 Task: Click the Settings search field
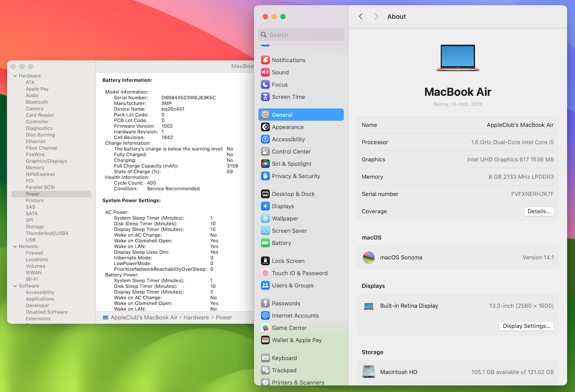pos(301,35)
